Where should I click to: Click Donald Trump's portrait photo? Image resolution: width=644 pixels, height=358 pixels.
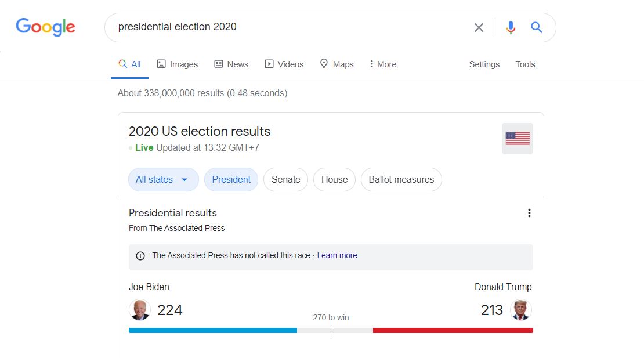(x=521, y=310)
